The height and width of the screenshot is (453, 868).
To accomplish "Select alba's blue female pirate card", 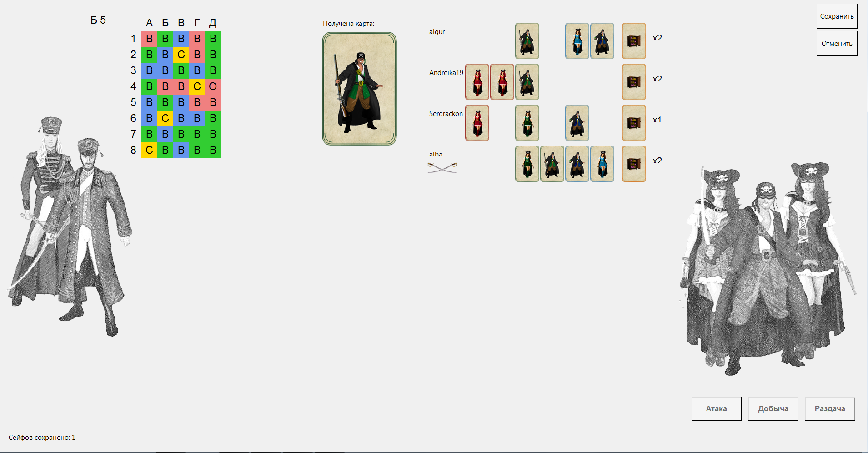I will (x=602, y=164).
